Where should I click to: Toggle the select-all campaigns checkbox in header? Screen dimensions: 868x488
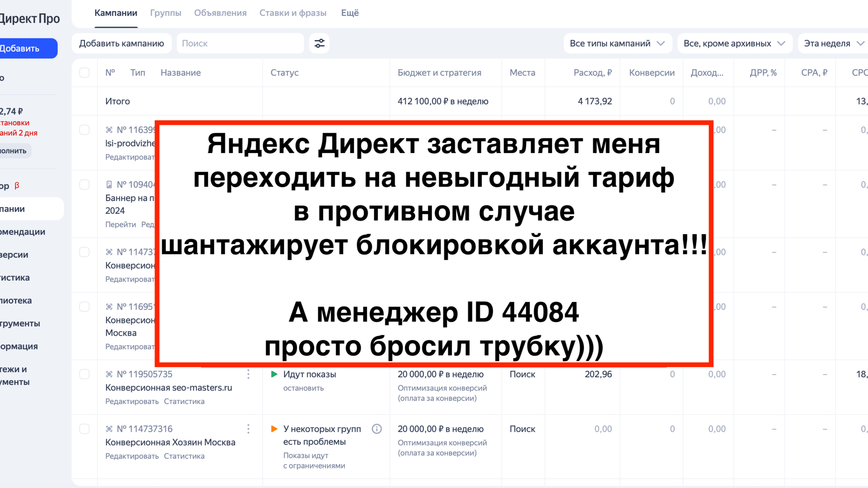(x=84, y=73)
